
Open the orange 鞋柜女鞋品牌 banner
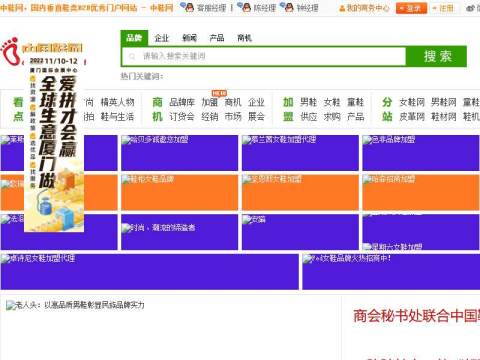click(180, 193)
